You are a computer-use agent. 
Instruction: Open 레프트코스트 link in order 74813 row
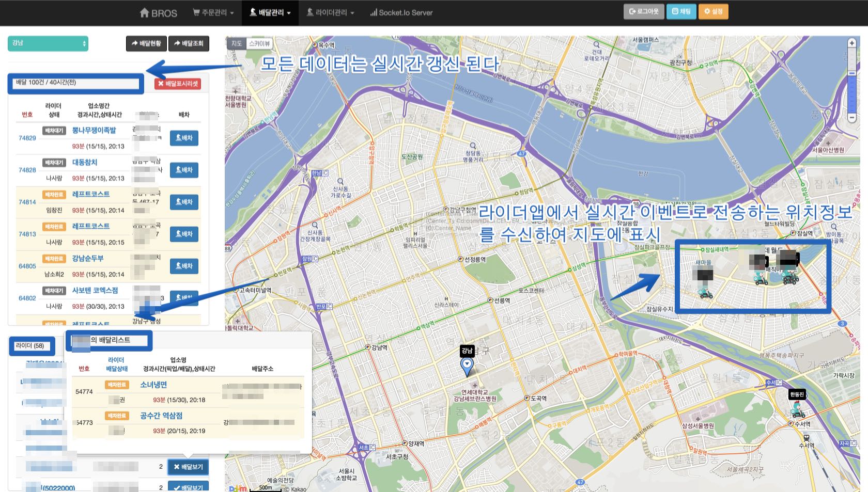(x=91, y=226)
